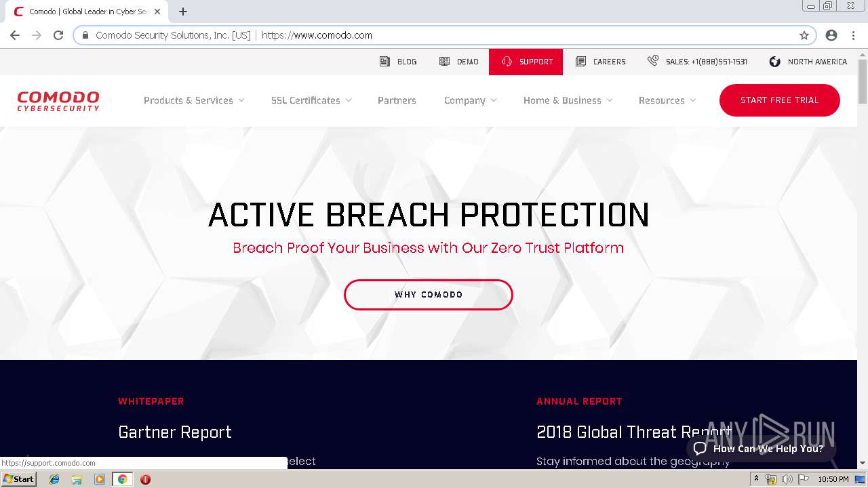
Task: Open the chat bubble icon
Action: tap(700, 449)
